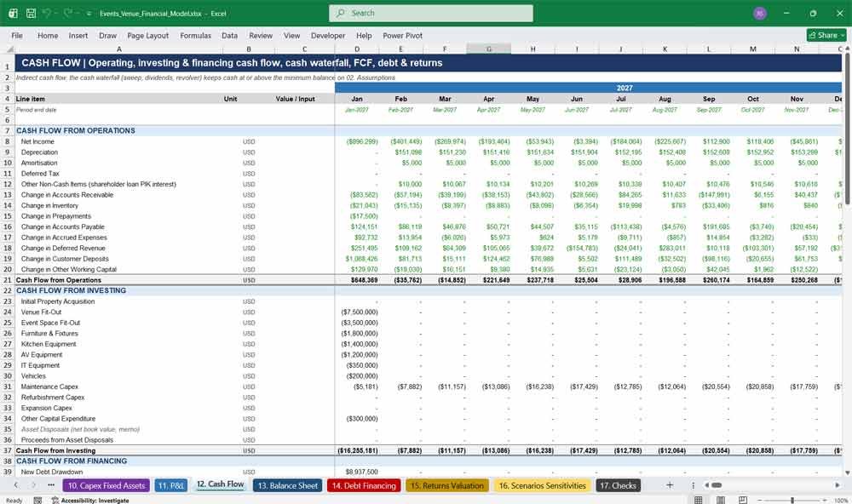Open the File menu
Screen dimensions: 852x504
17,35
